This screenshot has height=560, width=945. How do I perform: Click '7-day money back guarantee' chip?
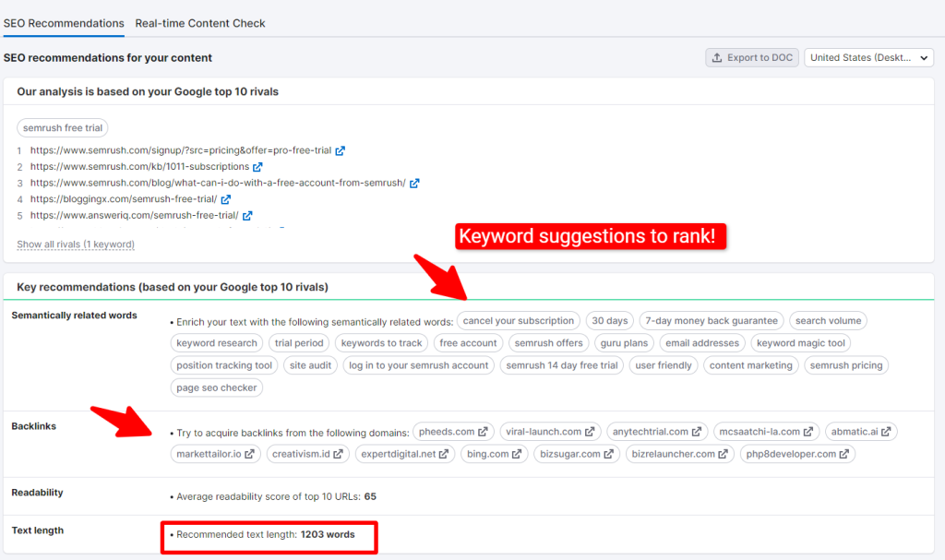tap(712, 321)
